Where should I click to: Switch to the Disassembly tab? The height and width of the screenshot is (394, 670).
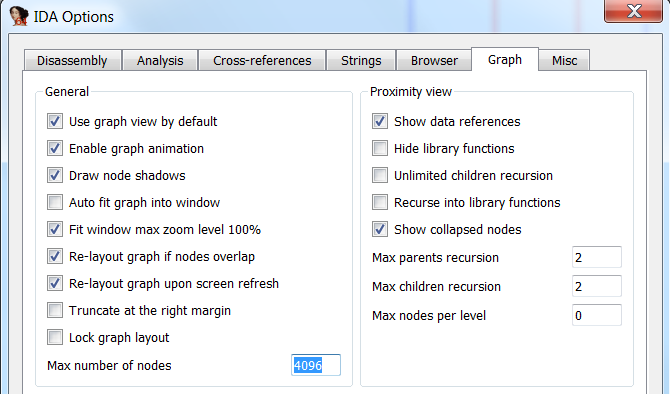[72, 61]
